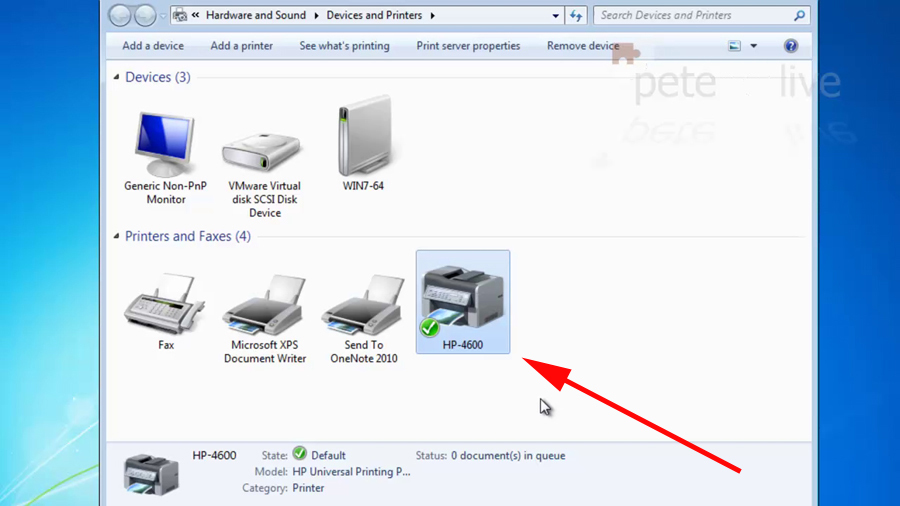Click the 0 document(s) in queue status
Viewport: 900px width, 506px height.
(508, 456)
